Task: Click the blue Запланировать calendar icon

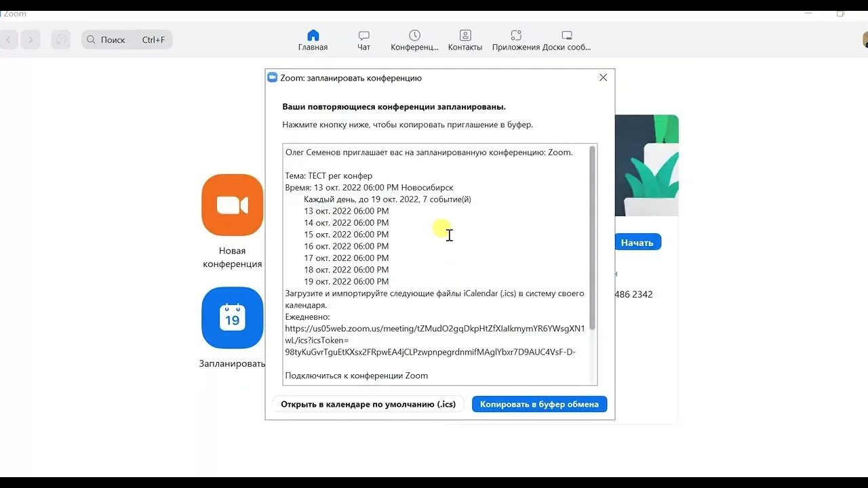Action: tap(232, 317)
